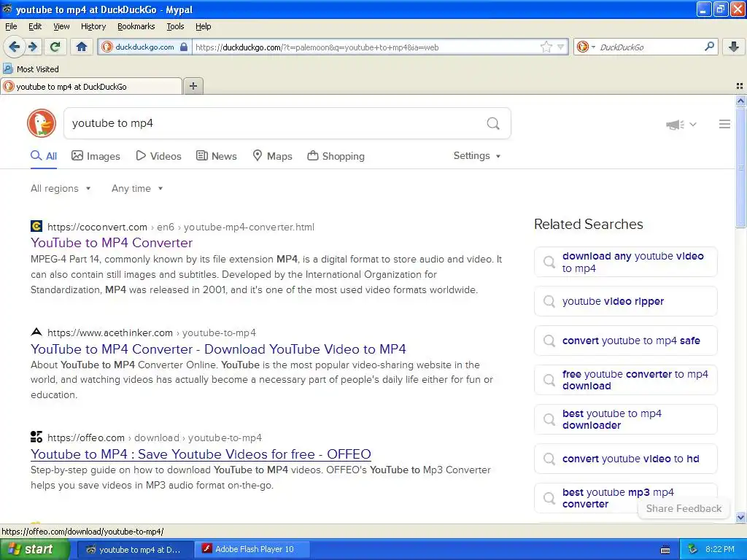The height and width of the screenshot is (560, 747).
Task: Open the DuckDuckGo hamburger menu
Action: [x=724, y=124]
